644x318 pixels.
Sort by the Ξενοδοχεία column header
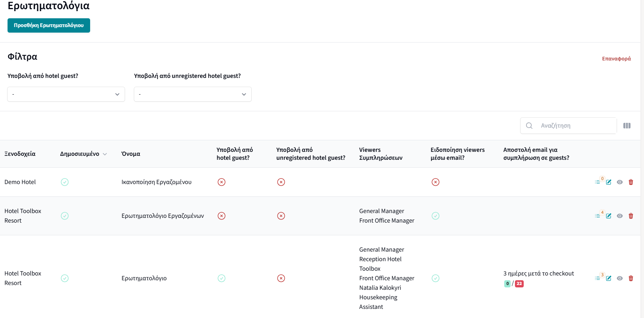(x=20, y=154)
